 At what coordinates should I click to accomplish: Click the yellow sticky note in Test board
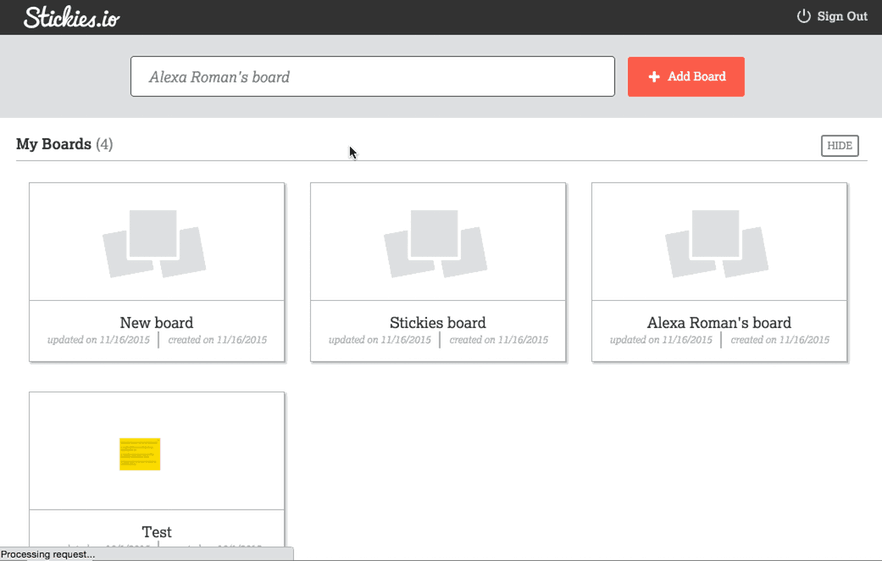140,454
